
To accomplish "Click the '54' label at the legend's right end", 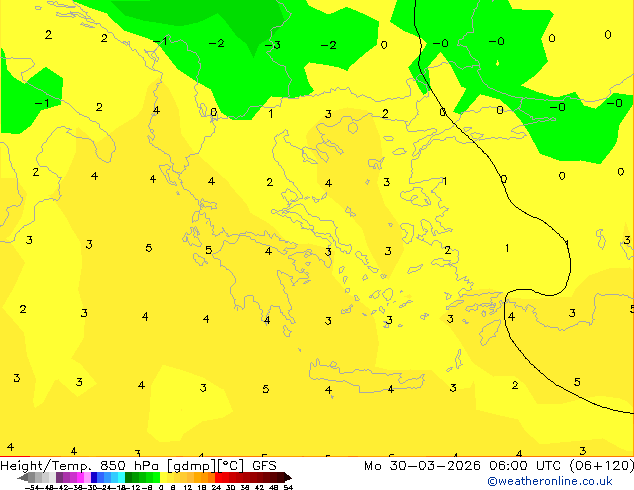I will point(288,487).
